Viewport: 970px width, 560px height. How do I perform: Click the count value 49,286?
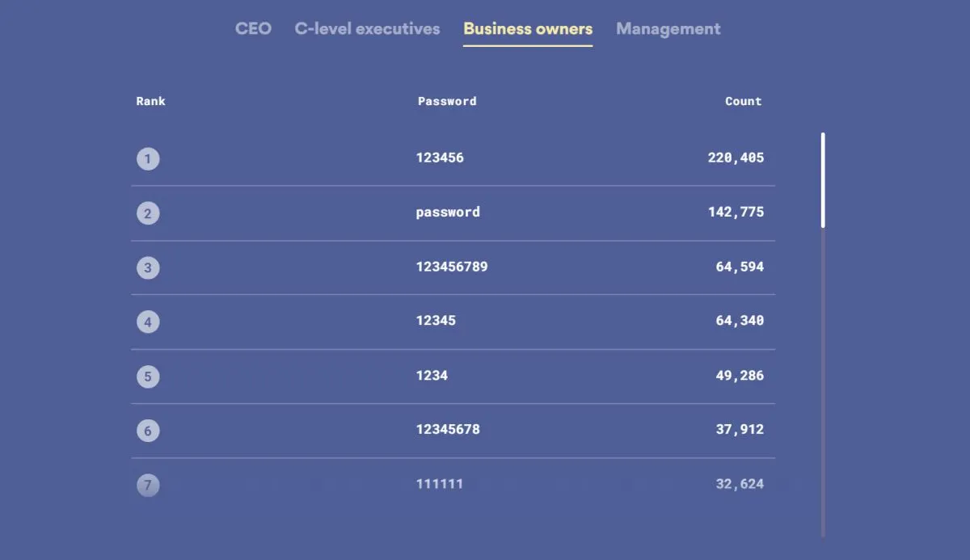pyautogui.click(x=740, y=375)
